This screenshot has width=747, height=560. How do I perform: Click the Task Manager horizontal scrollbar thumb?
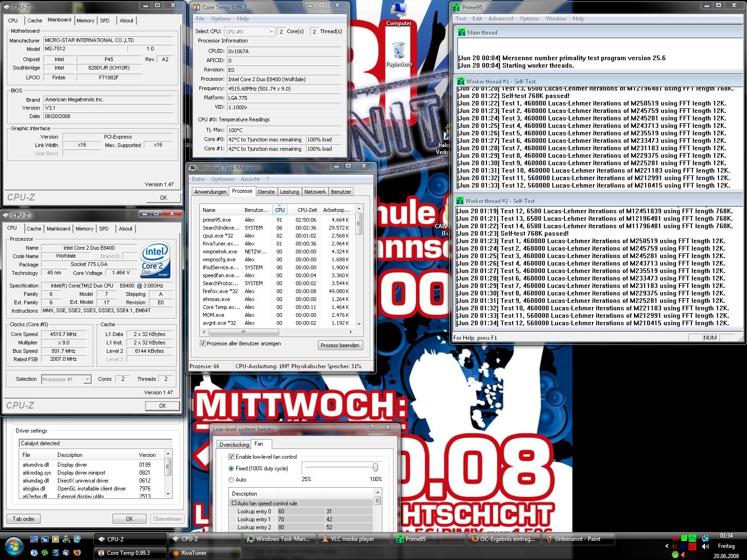(x=244, y=332)
